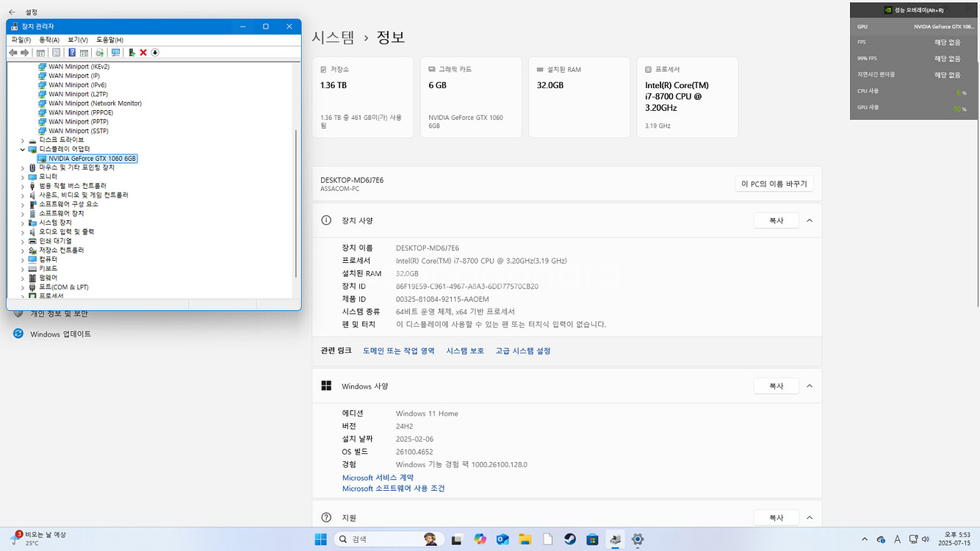Click 복사 button in the Windows 사양 section

tap(776, 386)
